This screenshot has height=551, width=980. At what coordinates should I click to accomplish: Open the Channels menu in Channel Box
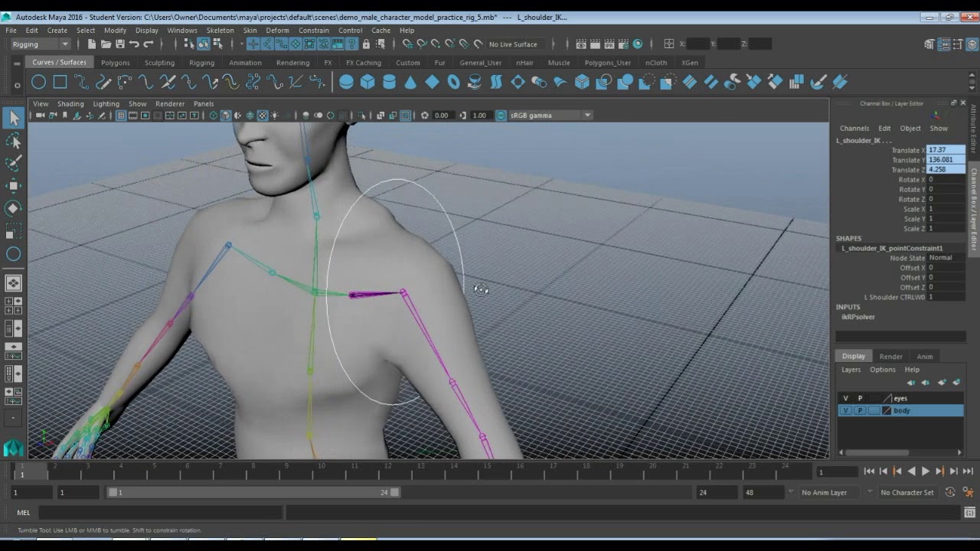pos(854,129)
